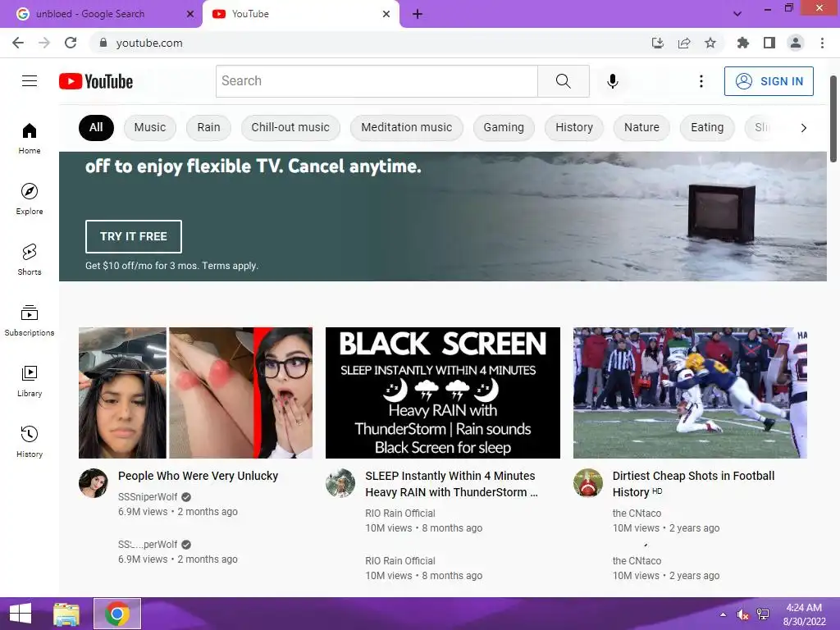The height and width of the screenshot is (630, 840).
Task: Open tab search chevron in Chrome title bar
Action: [737, 14]
